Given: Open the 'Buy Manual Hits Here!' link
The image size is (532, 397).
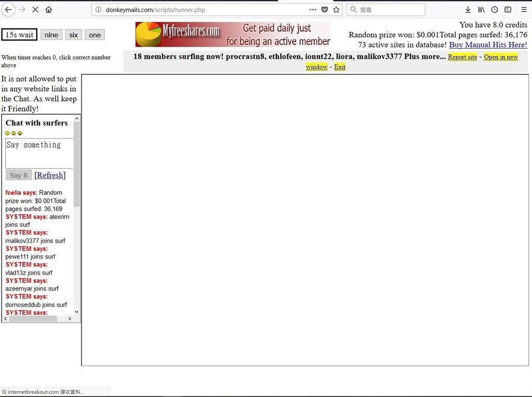Looking at the screenshot, I should pyautogui.click(x=488, y=45).
